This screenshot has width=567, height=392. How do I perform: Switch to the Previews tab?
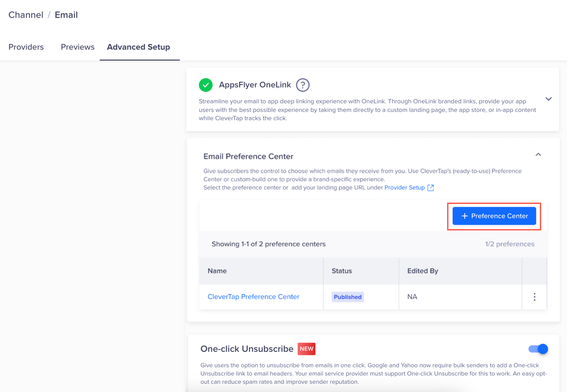(x=78, y=47)
